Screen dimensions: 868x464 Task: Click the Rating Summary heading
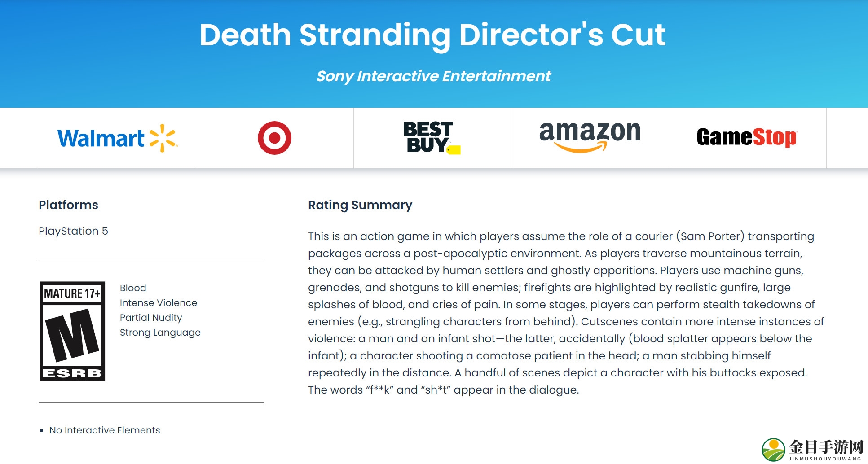(360, 205)
